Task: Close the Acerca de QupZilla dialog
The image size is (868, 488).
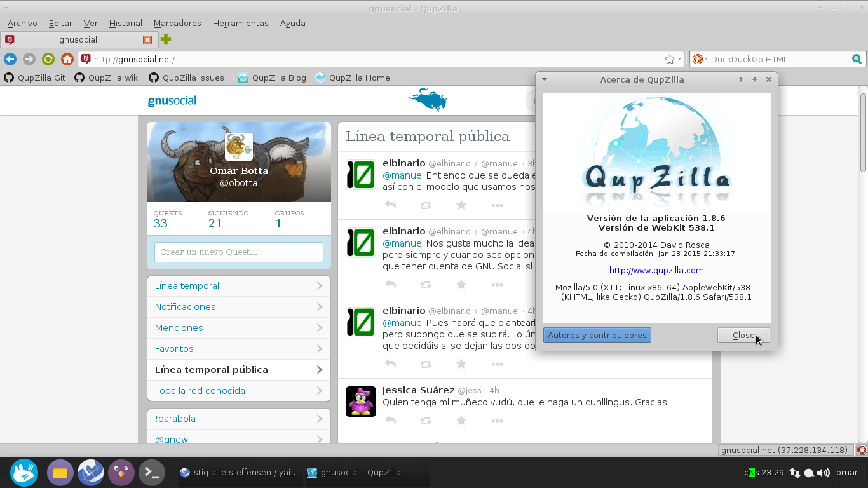Action: click(743, 335)
